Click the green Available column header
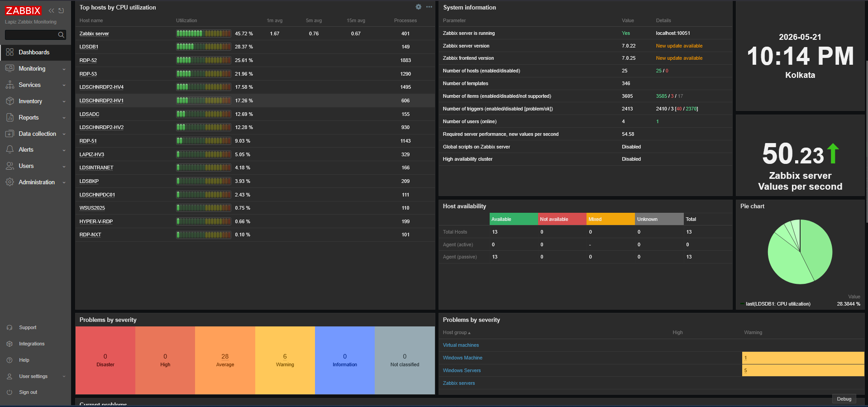This screenshot has width=868, height=407. (x=514, y=219)
